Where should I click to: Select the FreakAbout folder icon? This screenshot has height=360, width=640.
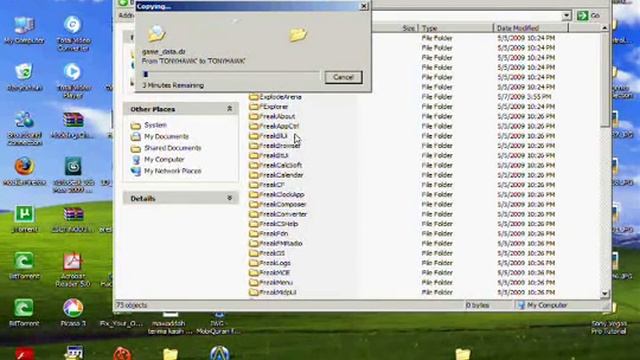click(254, 116)
